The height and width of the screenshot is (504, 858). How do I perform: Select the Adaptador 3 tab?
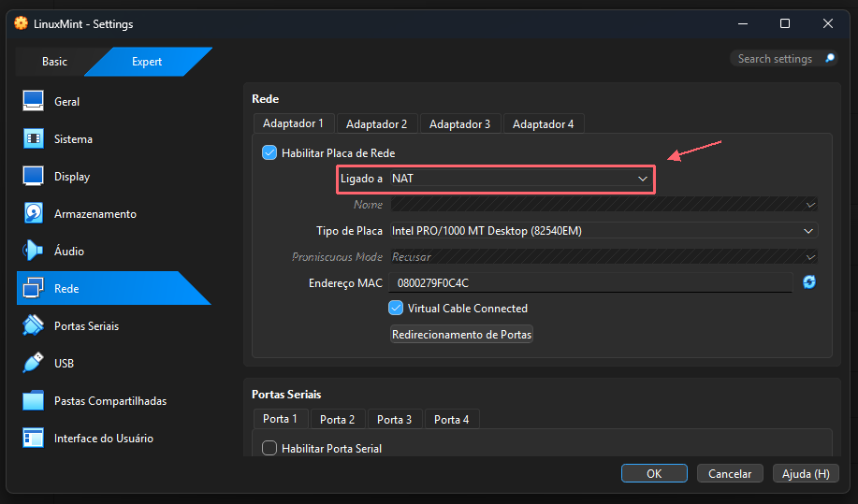point(459,124)
